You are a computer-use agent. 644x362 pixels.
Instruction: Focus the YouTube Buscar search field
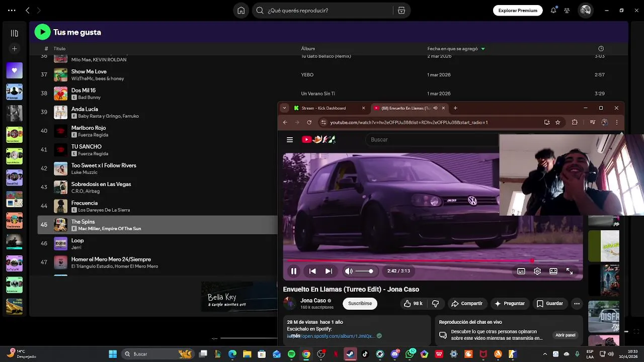tap(433, 140)
